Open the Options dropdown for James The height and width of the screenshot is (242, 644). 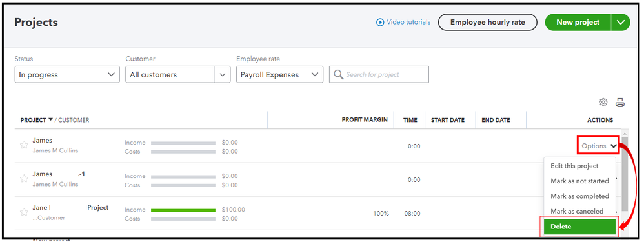pyautogui.click(x=599, y=146)
